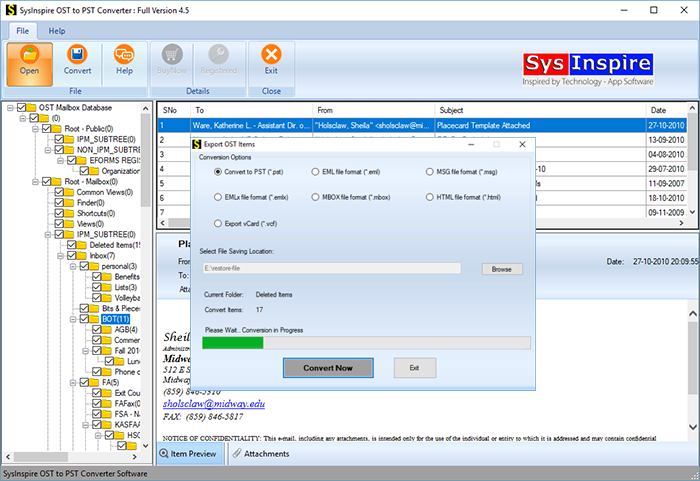Select MBOX file format radio option

click(316, 197)
